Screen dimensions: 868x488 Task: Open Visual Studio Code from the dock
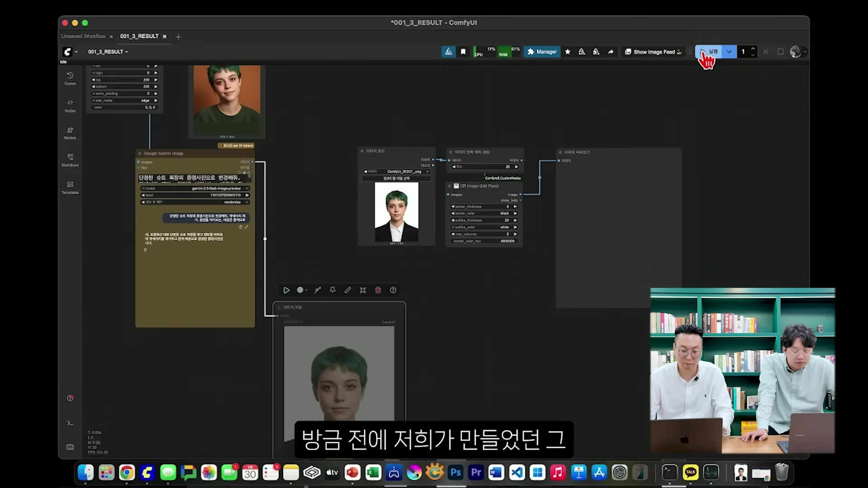click(x=517, y=473)
